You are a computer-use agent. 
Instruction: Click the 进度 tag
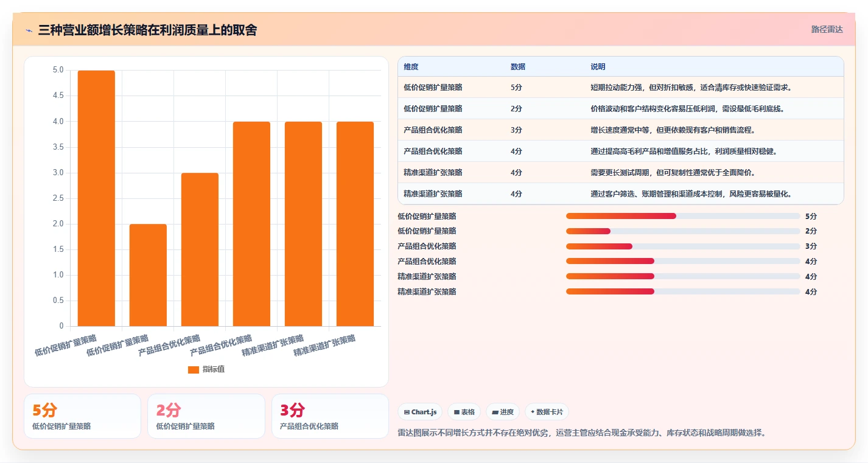click(x=503, y=412)
